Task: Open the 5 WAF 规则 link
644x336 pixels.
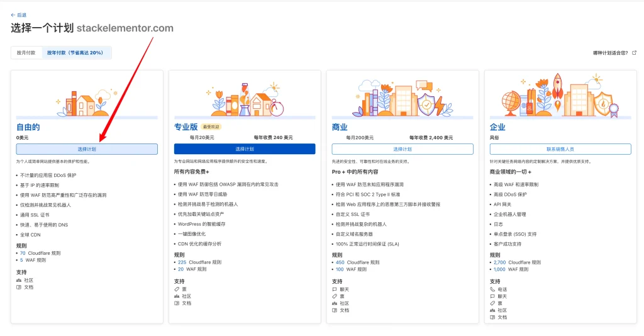Action: coord(33,260)
